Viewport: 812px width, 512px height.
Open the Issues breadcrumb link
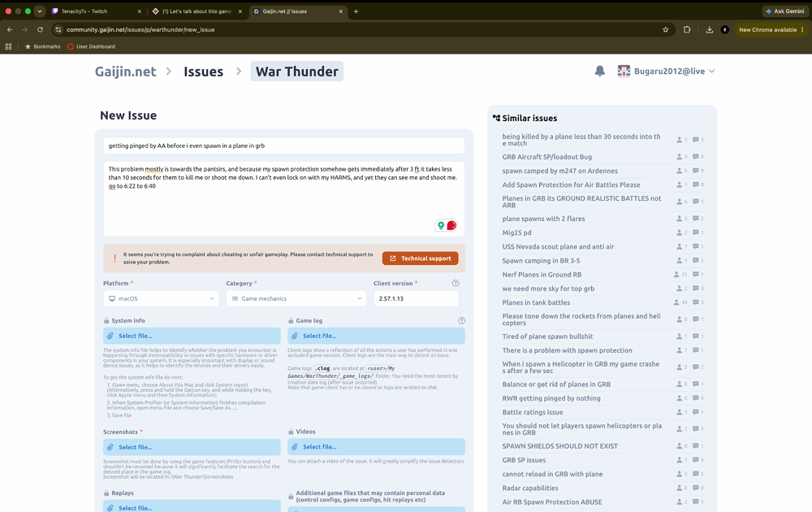point(204,72)
